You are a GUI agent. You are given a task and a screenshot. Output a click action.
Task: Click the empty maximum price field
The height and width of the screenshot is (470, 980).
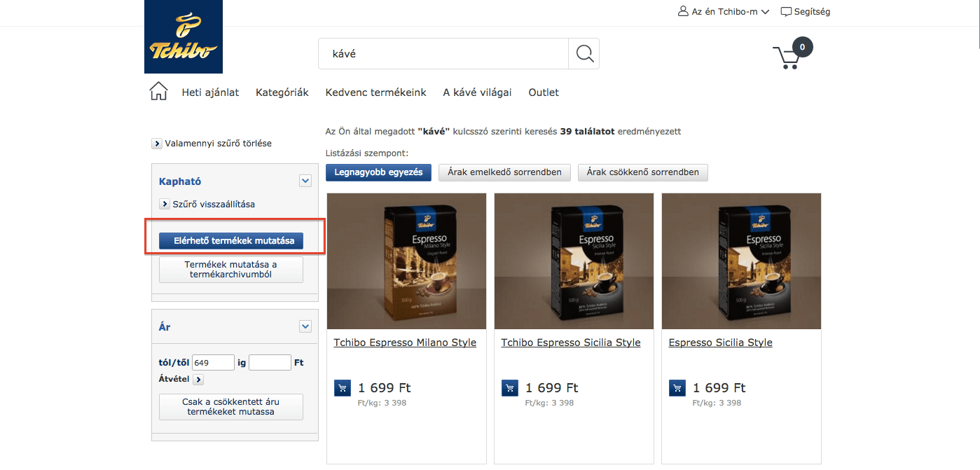coord(270,363)
